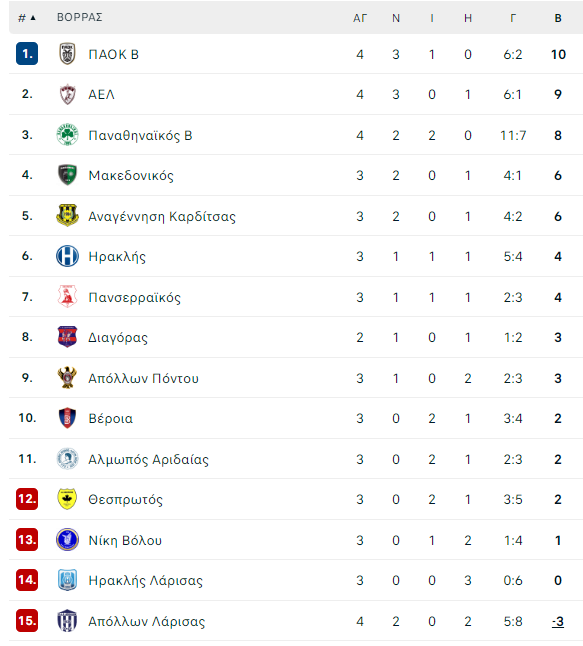This screenshot has width=583, height=646.
Task: Open the Αλμωπός Αριδαίας team link
Action: click(x=148, y=459)
